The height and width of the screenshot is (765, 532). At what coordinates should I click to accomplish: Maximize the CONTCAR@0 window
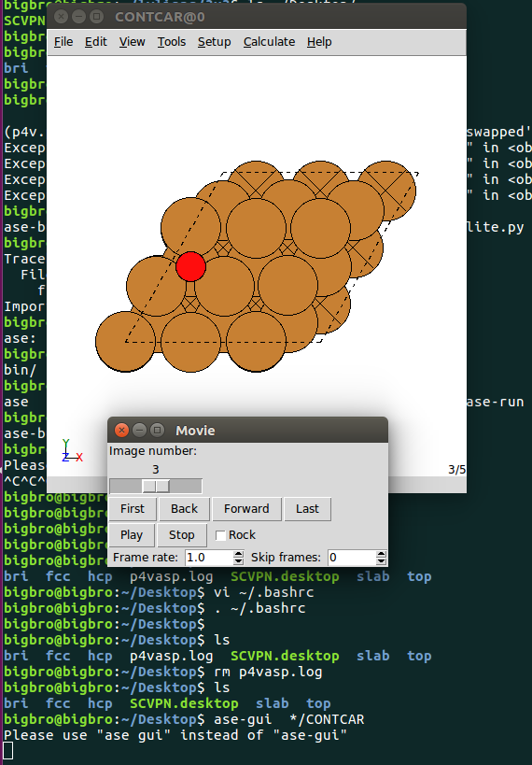pyautogui.click(x=96, y=17)
